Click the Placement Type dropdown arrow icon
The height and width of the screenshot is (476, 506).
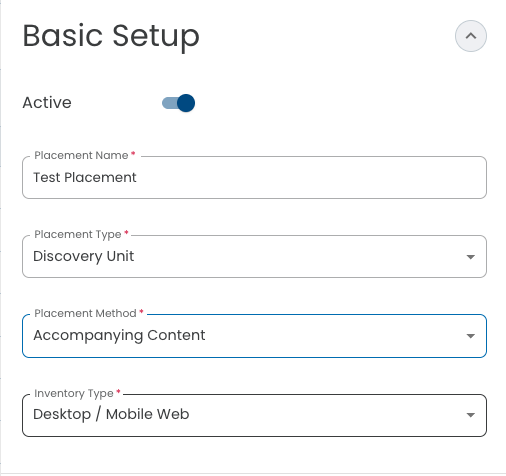[x=470, y=257]
